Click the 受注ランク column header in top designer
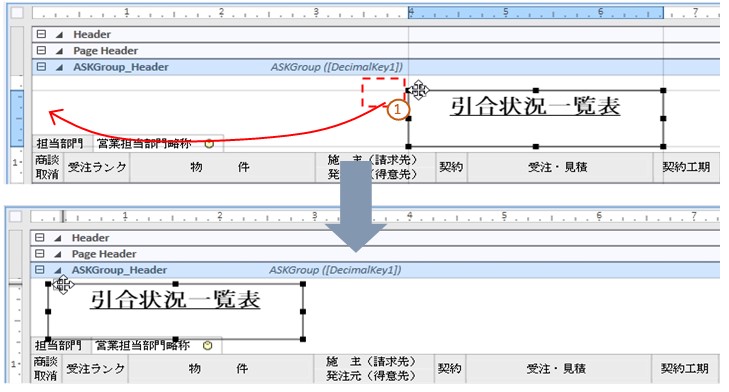 click(x=97, y=167)
